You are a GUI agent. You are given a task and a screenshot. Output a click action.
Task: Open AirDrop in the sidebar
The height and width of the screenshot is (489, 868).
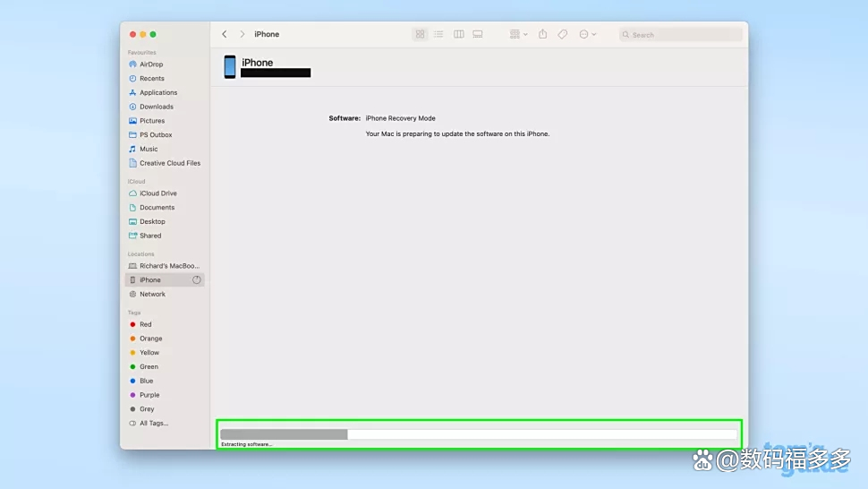coord(151,64)
